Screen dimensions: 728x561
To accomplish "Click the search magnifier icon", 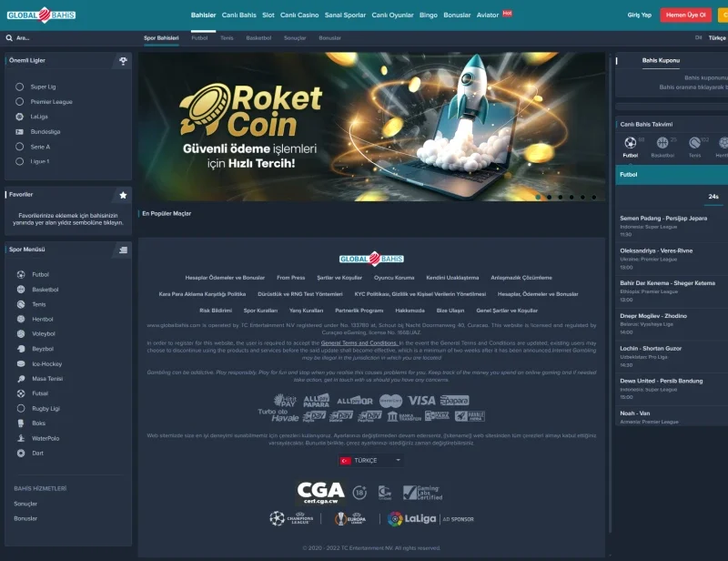I will (x=9, y=38).
